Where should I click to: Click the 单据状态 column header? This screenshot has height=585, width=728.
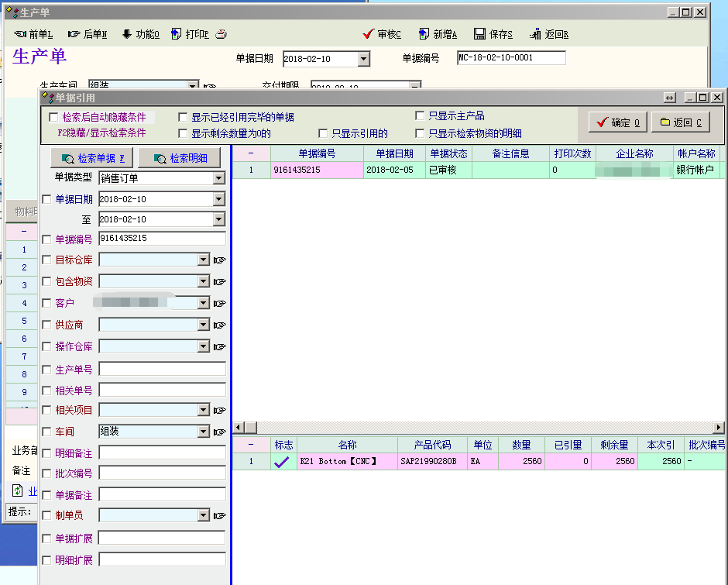coord(448,153)
